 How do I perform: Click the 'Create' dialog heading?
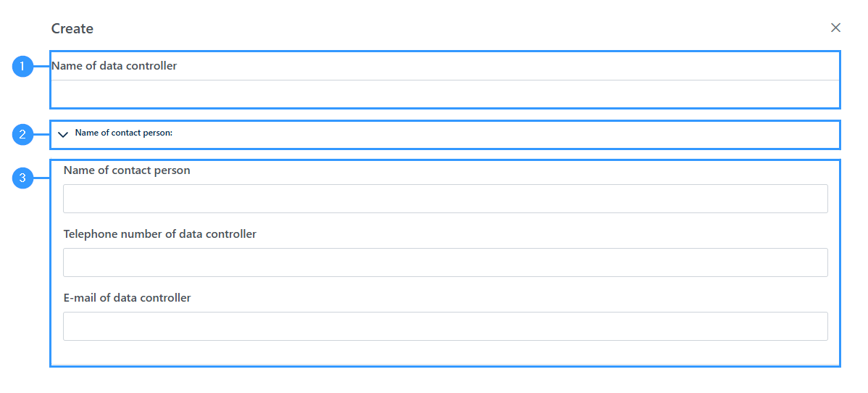(x=72, y=28)
